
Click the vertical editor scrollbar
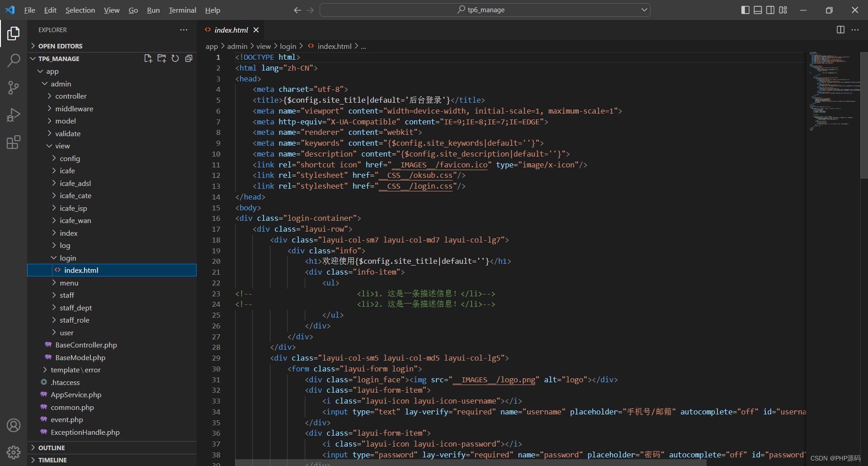[x=864, y=116]
